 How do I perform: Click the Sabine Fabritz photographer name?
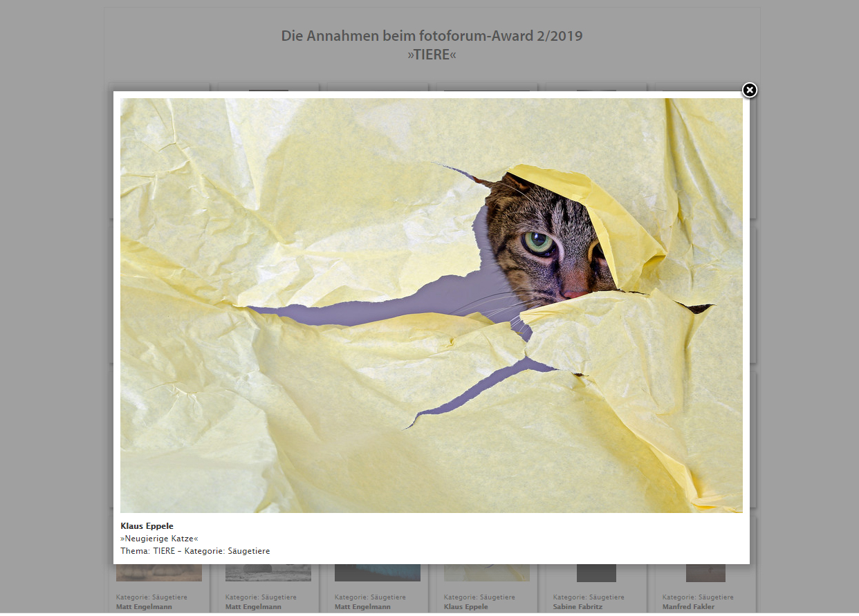tap(578, 607)
